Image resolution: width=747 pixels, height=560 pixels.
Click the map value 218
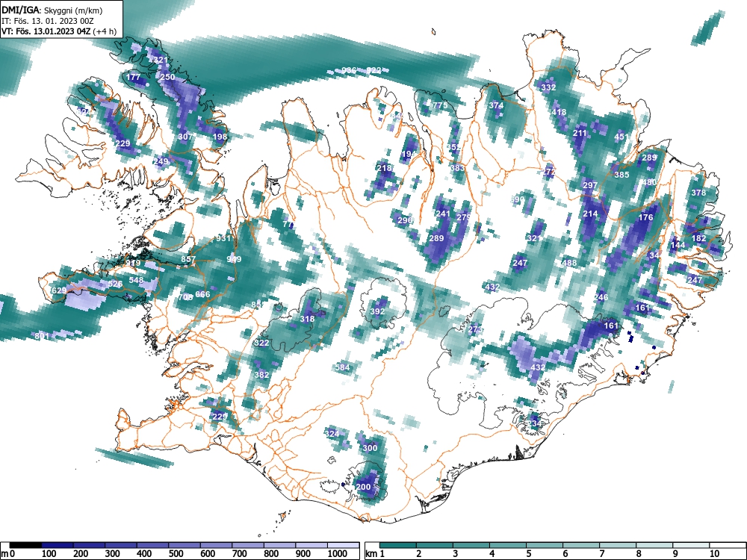385,168
